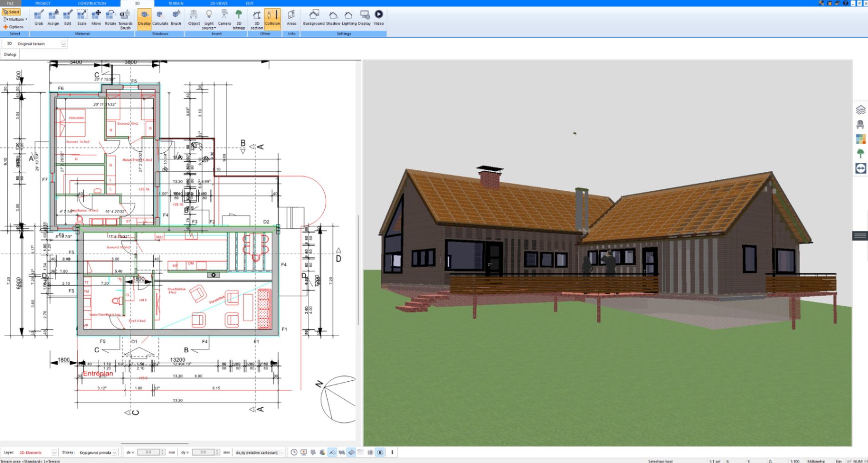Open Video settings

(379, 18)
